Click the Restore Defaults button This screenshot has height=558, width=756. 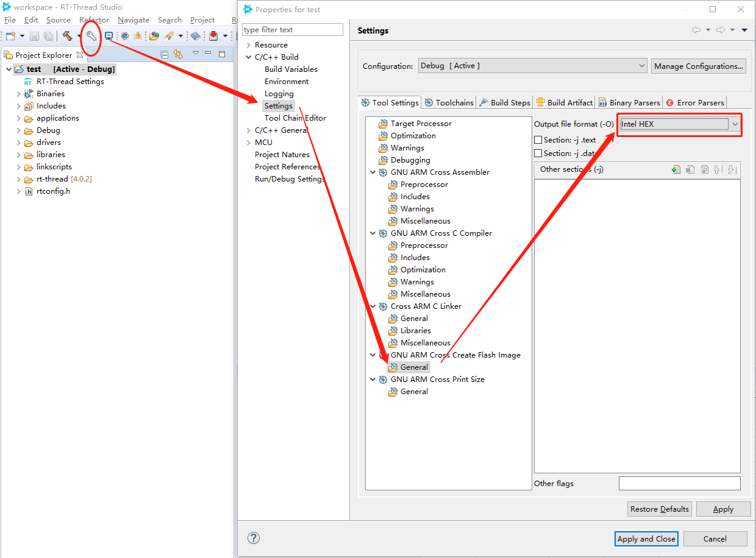click(660, 509)
